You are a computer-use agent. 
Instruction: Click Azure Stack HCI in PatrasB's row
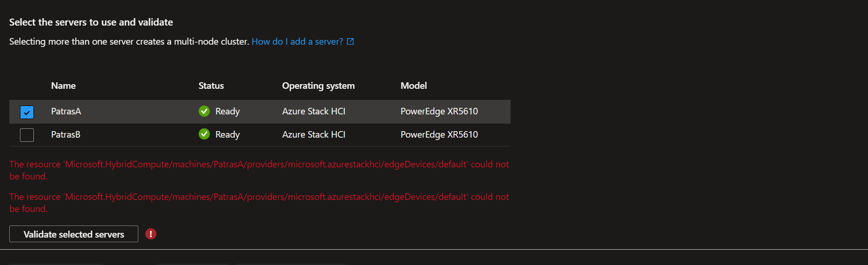pyautogui.click(x=314, y=134)
